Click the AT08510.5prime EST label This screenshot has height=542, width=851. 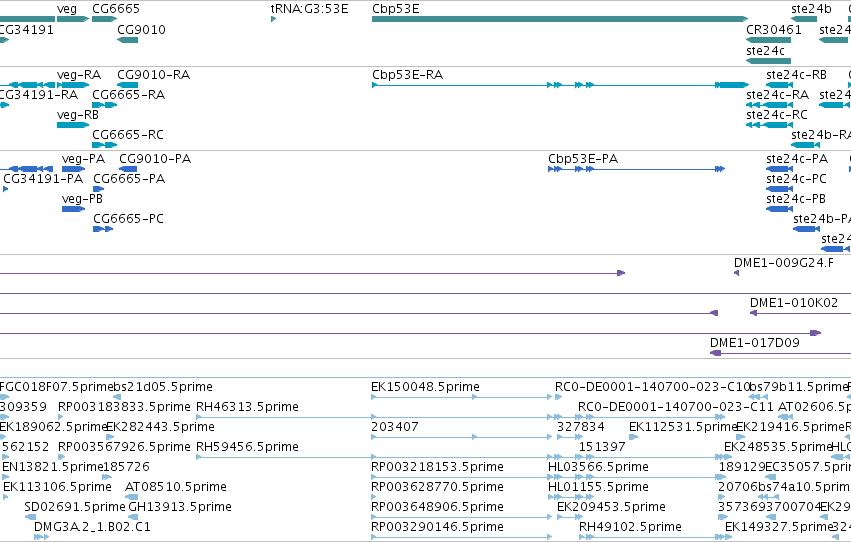(x=176, y=486)
